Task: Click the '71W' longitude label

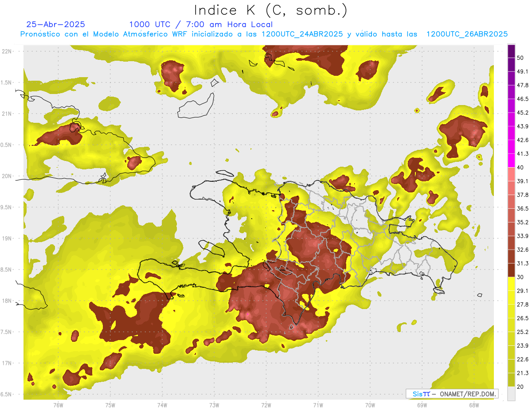Action: pyautogui.click(x=318, y=405)
